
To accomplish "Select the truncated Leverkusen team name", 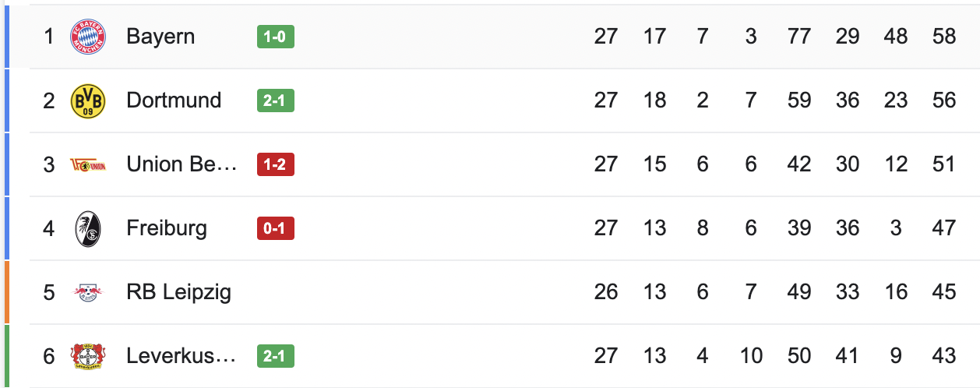I will (x=181, y=356).
